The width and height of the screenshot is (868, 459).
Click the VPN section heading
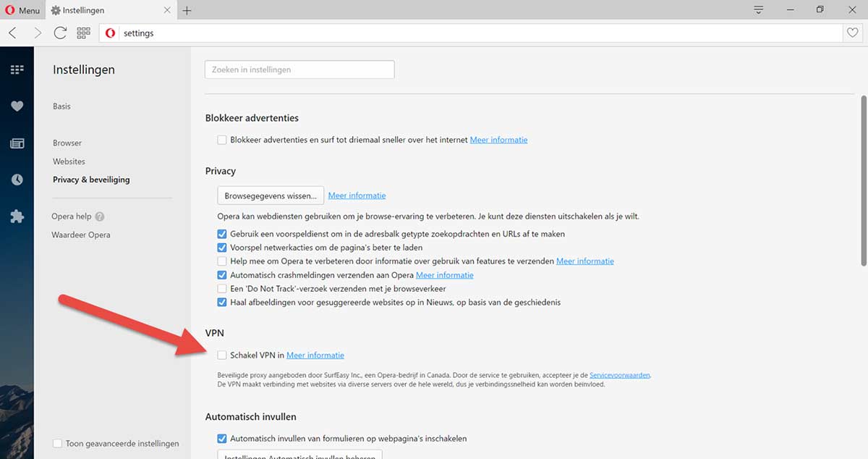215,333
